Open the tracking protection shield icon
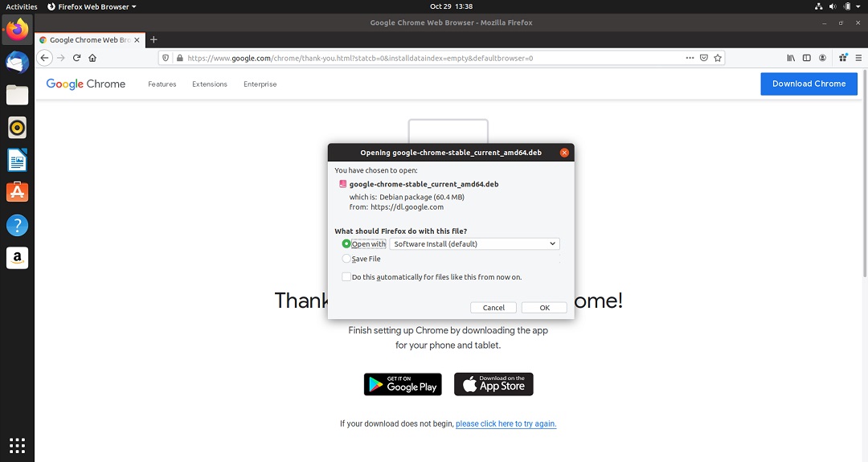 166,58
